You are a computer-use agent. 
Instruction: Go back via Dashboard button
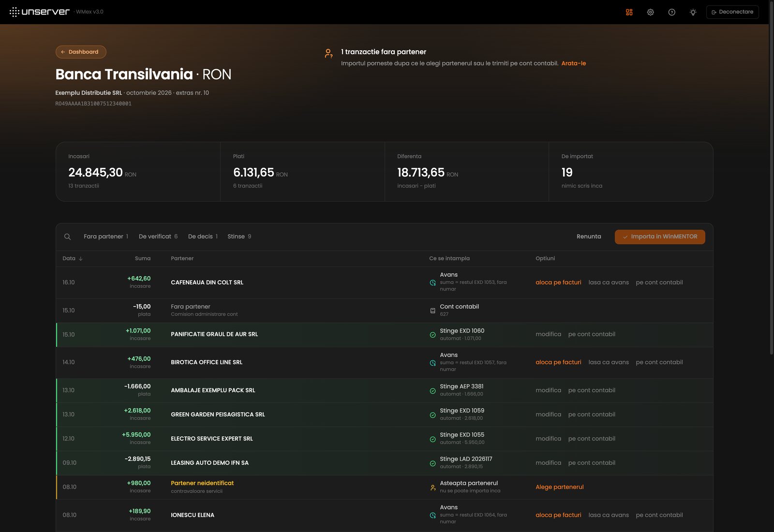coord(81,52)
